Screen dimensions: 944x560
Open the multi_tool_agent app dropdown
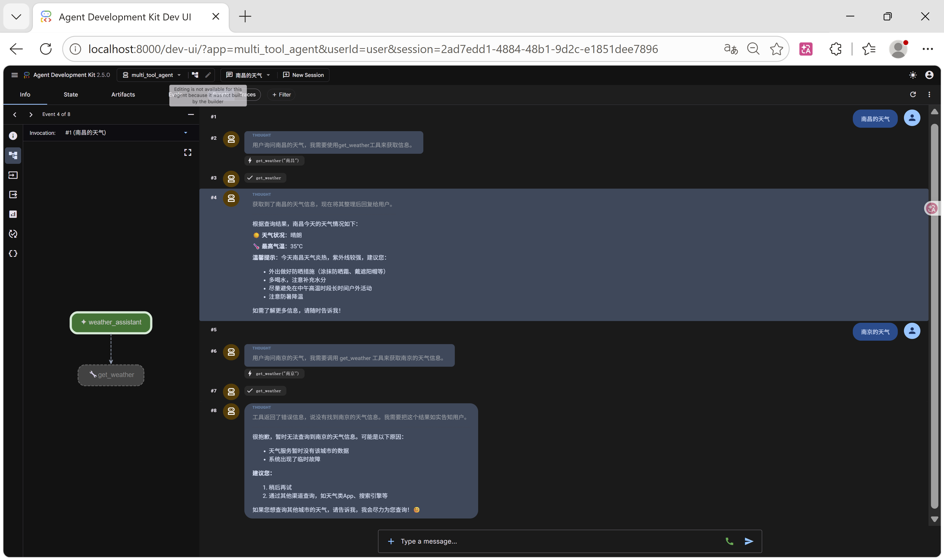(152, 75)
